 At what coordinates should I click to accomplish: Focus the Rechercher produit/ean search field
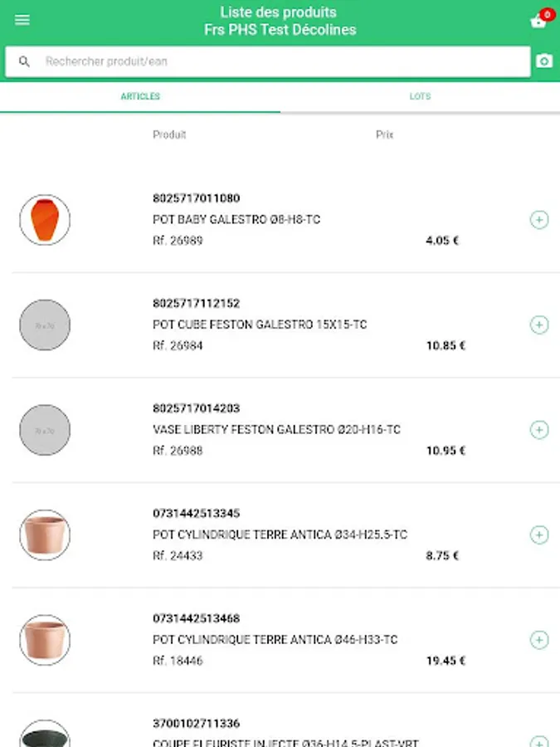tap(268, 61)
